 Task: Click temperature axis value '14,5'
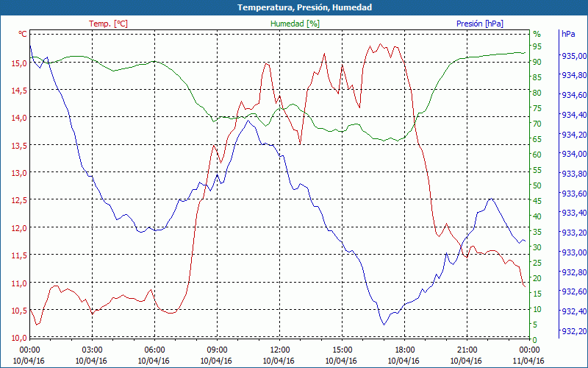click(19, 91)
